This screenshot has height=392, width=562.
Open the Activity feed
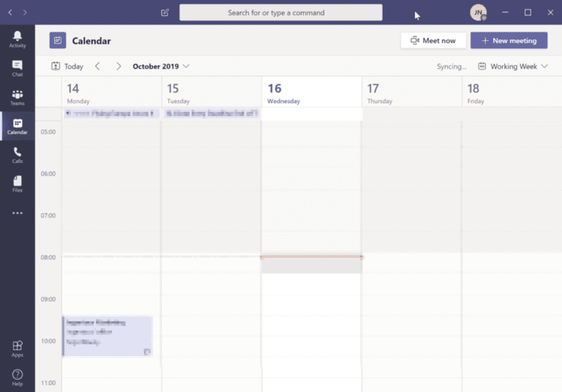[18, 39]
